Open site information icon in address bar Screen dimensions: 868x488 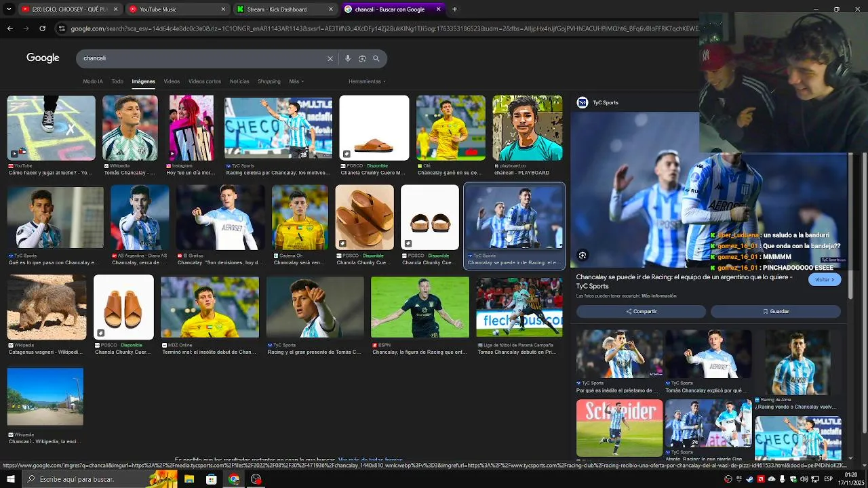tap(62, 28)
